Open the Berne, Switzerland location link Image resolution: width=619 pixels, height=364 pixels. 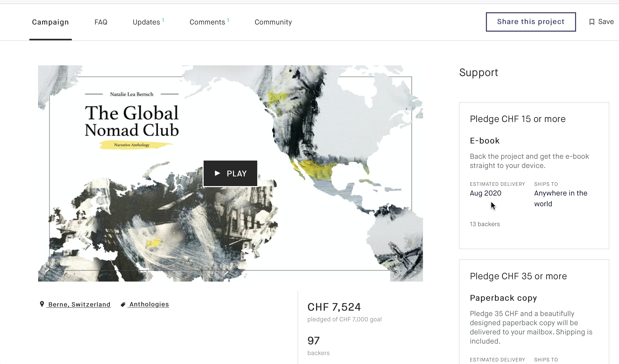(79, 304)
